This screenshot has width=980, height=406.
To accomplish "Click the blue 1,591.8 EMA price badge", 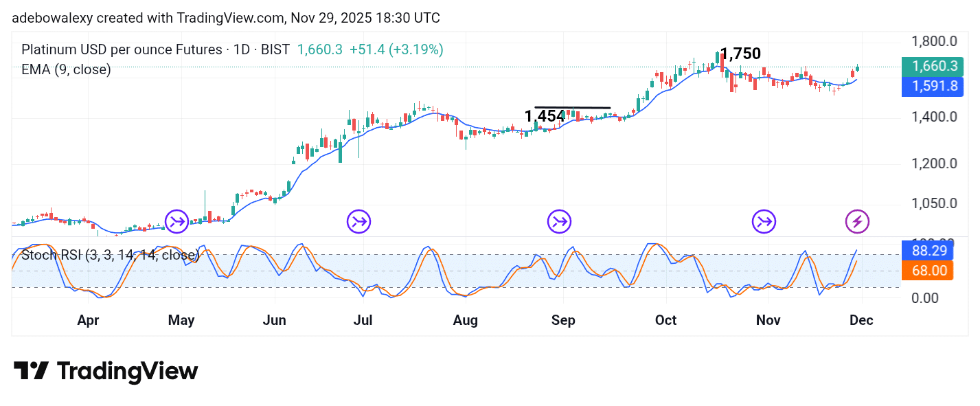I will coord(932,86).
